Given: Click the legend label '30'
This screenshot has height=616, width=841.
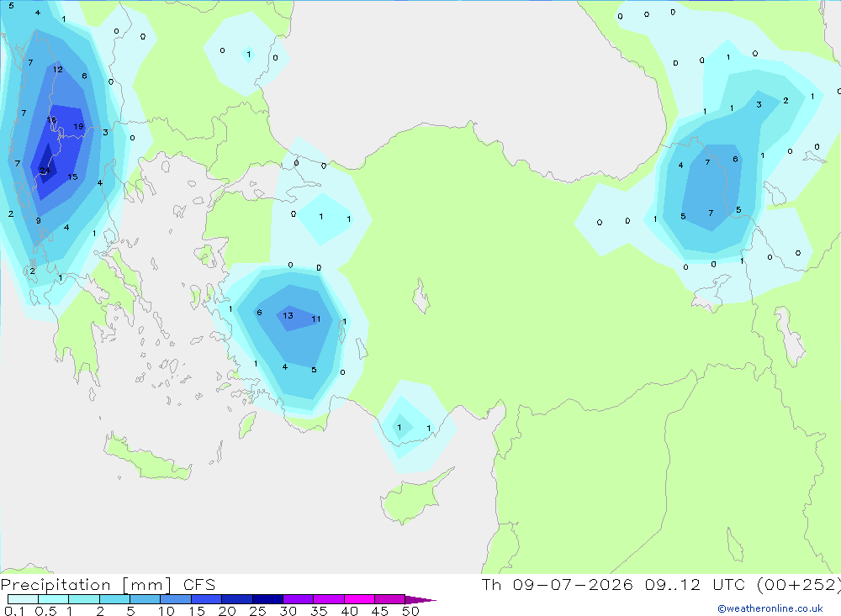Looking at the screenshot, I should pyautogui.click(x=288, y=611).
